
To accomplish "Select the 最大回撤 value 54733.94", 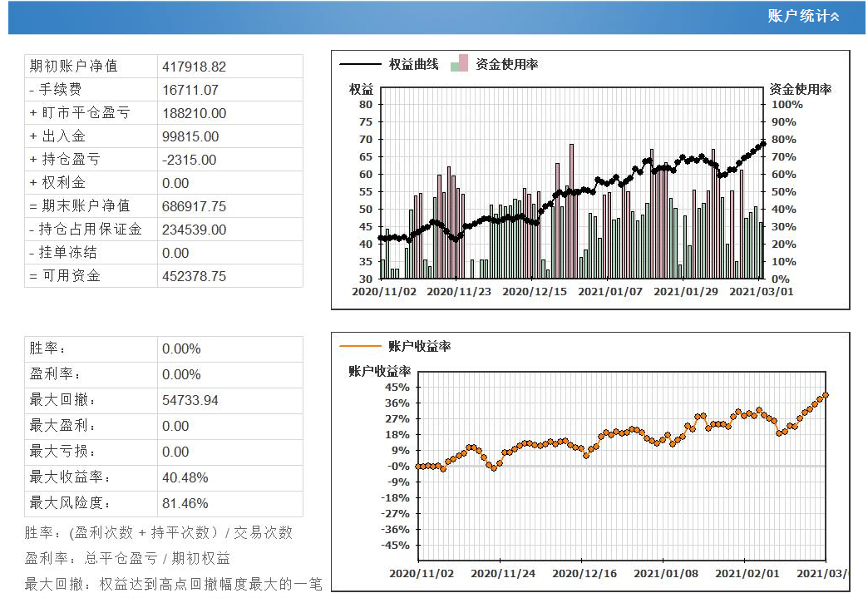I will click(190, 400).
